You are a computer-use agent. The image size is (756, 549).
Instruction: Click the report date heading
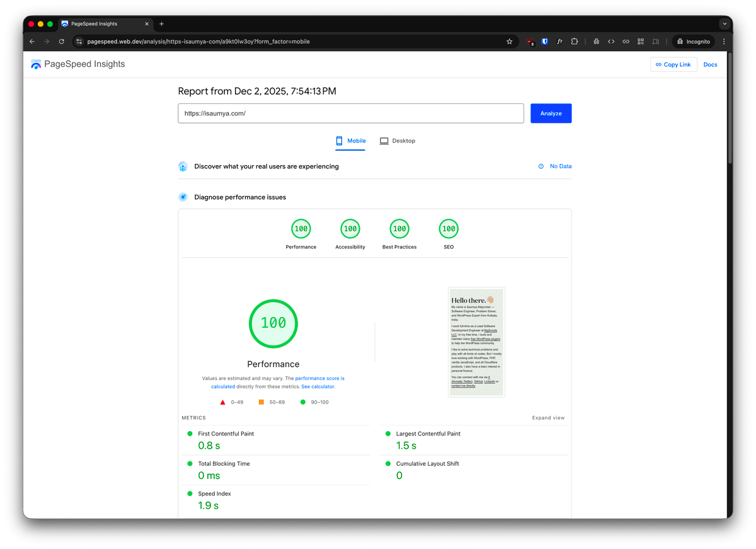tap(257, 91)
